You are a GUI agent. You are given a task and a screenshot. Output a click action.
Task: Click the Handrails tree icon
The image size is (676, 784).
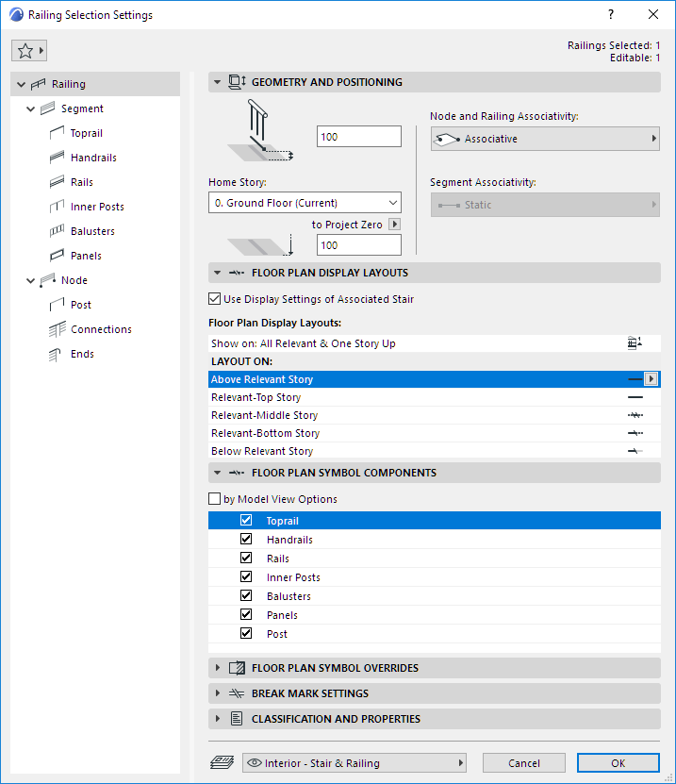56,158
